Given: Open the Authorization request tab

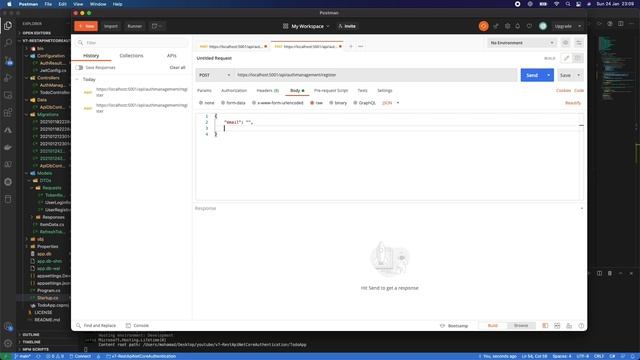Looking at the screenshot, I should tap(234, 91).
